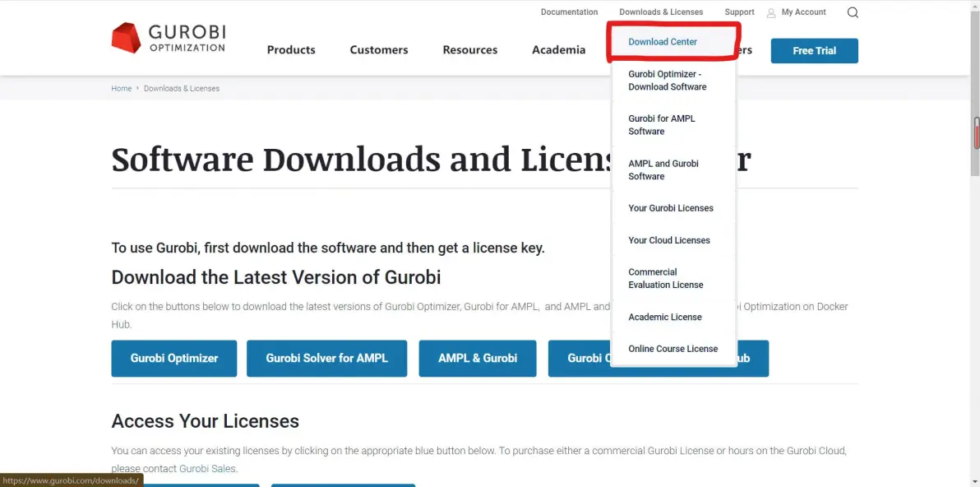
Task: Click Downloads & Licenses breadcrumb text
Action: click(x=182, y=89)
